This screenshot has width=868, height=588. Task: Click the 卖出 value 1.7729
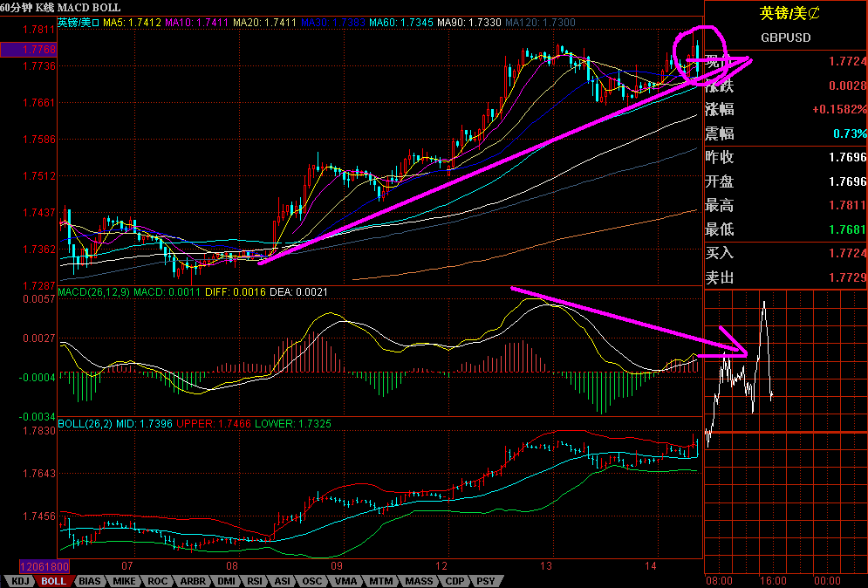848,277
